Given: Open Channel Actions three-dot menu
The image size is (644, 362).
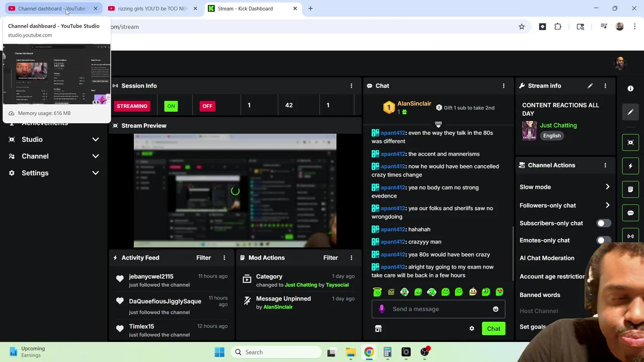Looking at the screenshot, I should coord(605,165).
